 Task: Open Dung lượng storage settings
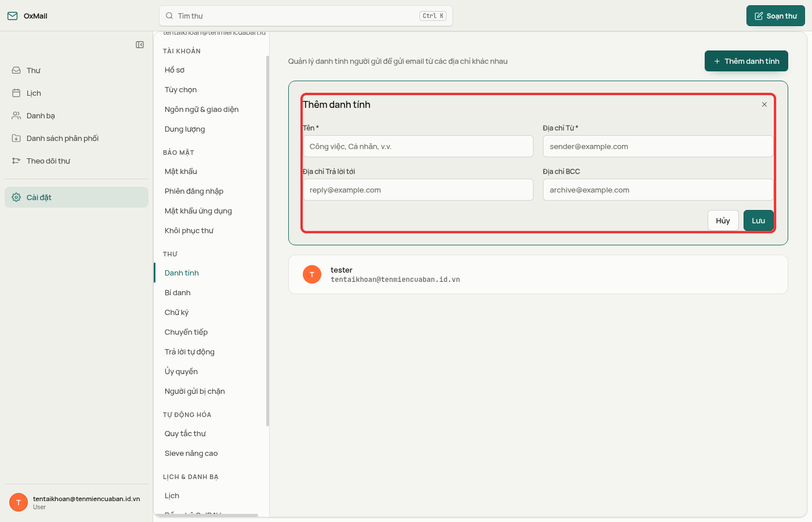click(x=210, y=129)
